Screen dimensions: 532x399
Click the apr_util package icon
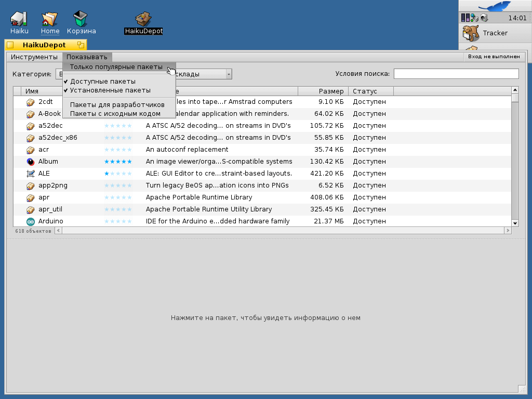point(31,209)
